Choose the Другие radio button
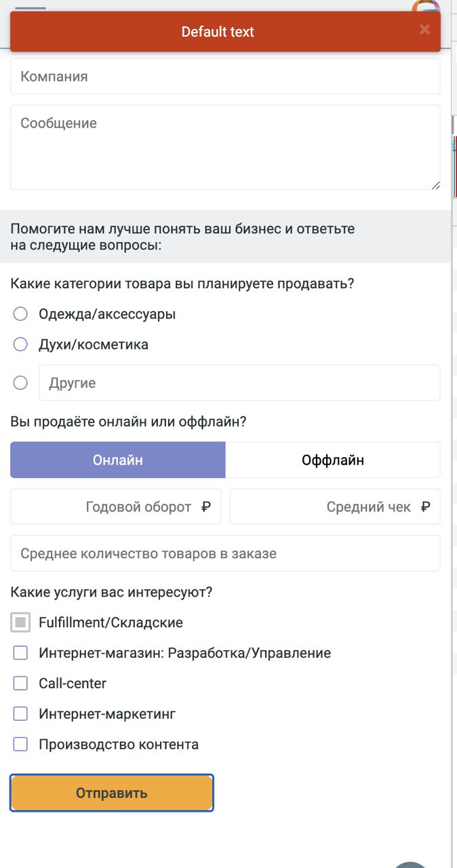The width and height of the screenshot is (457, 868). coord(20,383)
